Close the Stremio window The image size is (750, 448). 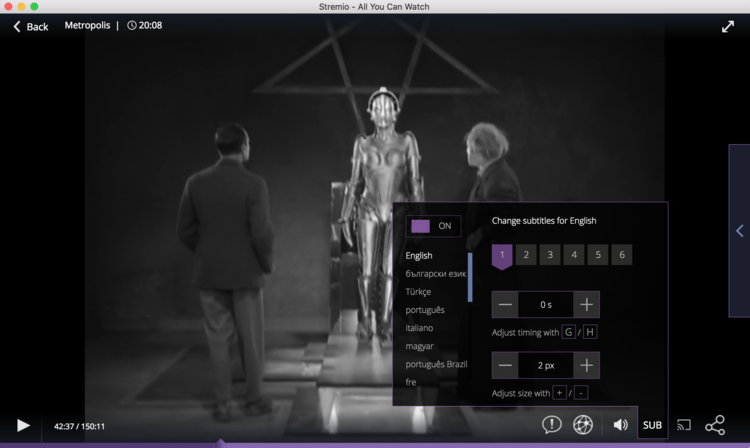(8, 6)
